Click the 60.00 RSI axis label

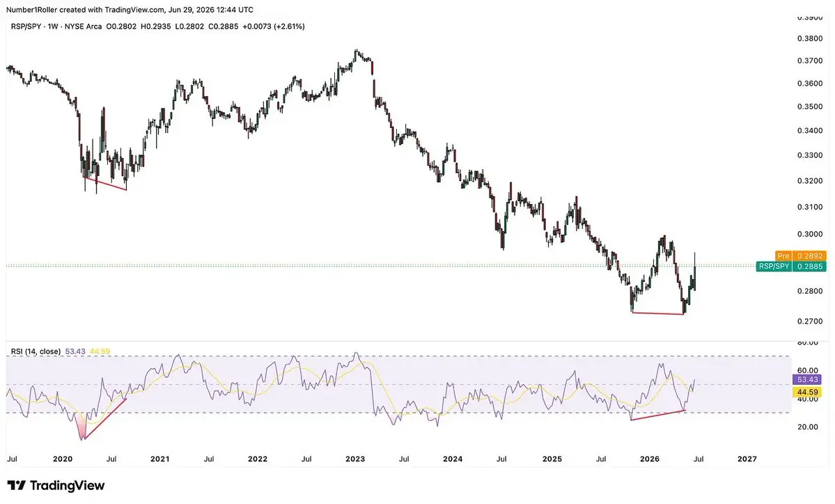click(808, 370)
